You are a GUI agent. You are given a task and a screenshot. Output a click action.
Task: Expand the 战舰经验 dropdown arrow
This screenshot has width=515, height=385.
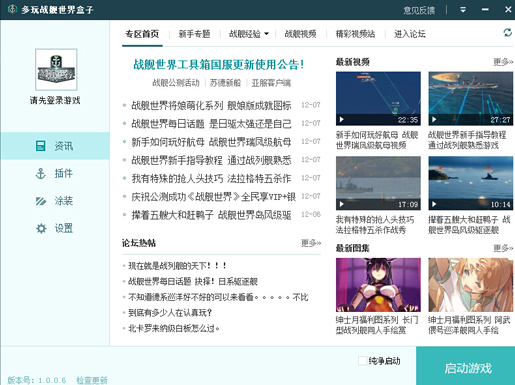[266, 34]
